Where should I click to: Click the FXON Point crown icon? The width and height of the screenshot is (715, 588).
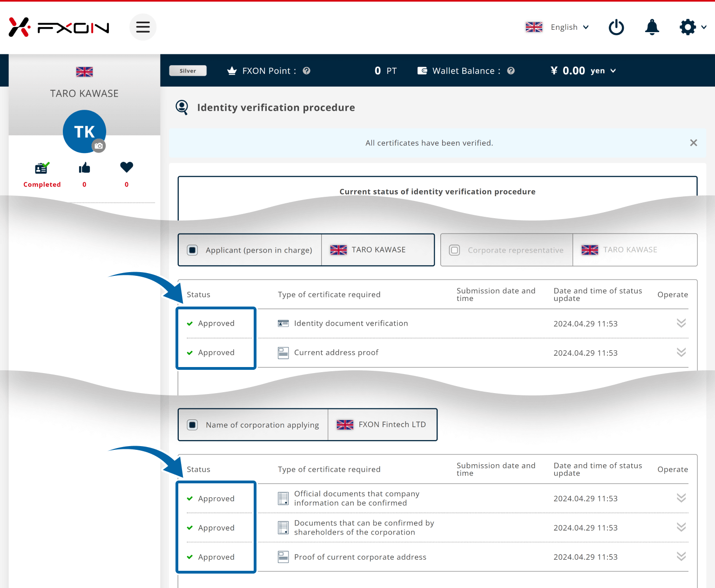coord(232,71)
